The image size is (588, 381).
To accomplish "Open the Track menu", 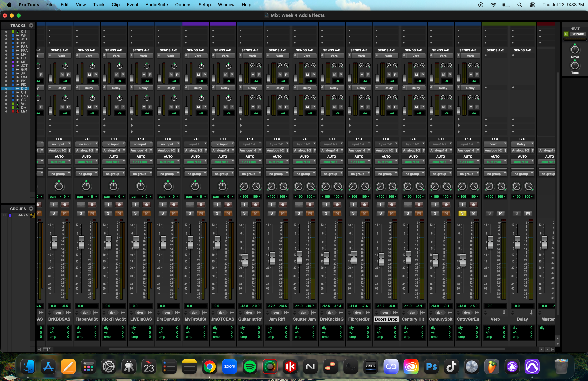I will pyautogui.click(x=99, y=5).
